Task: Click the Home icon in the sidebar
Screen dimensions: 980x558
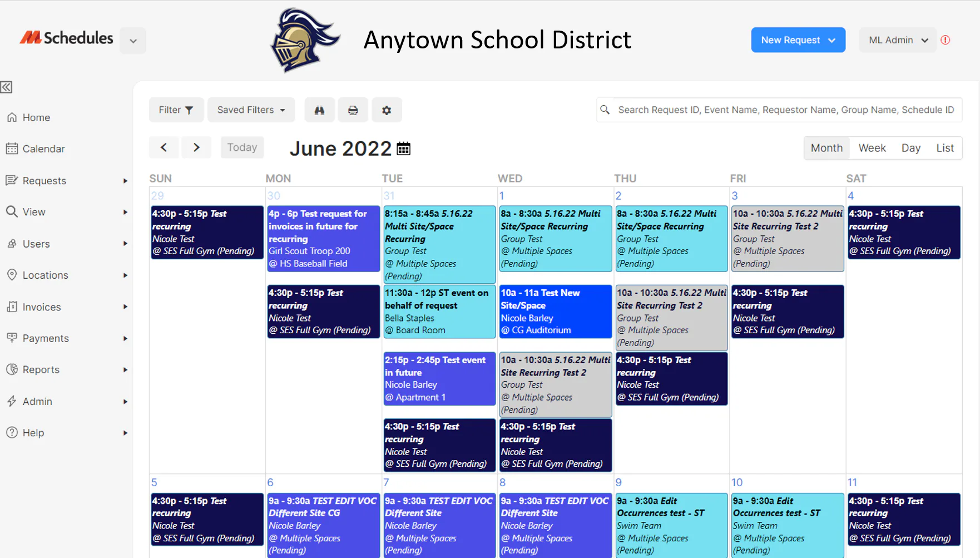Action: (12, 117)
